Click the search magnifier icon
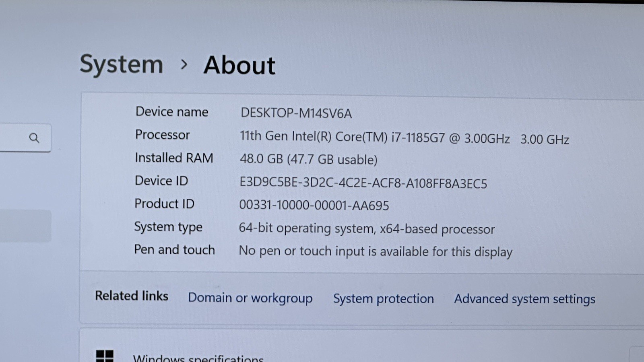Viewport: 644px width, 362px height. click(x=34, y=138)
